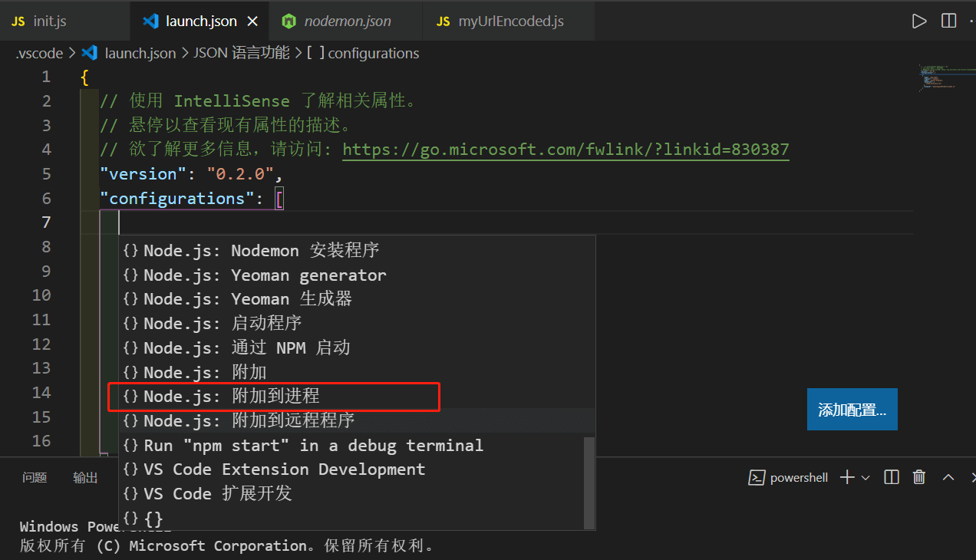Close the launch.json tab
The image size is (976, 560).
253,21
